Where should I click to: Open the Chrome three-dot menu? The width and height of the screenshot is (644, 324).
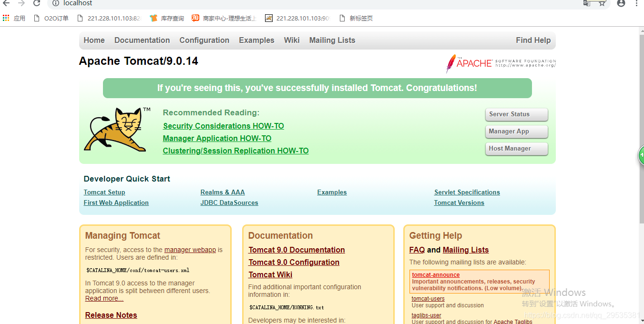coord(636,3)
